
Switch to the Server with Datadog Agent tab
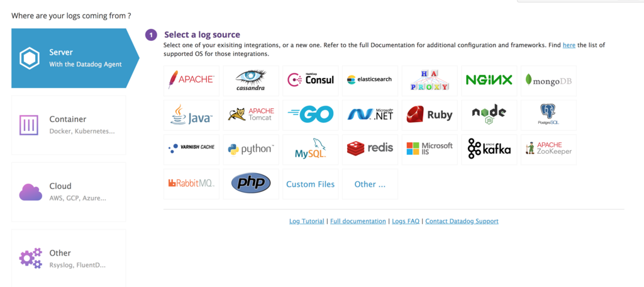(75, 58)
